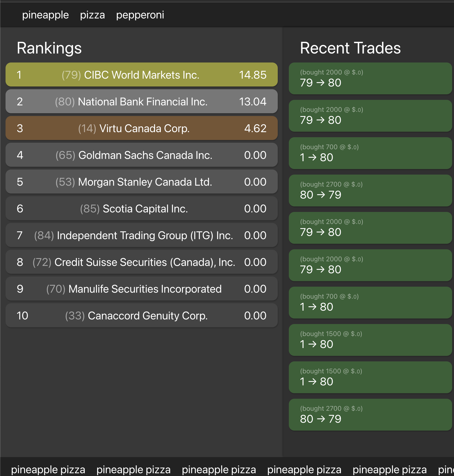454x476 pixels.
Task: Click the National Bank Financial ranking row
Action: (x=141, y=101)
